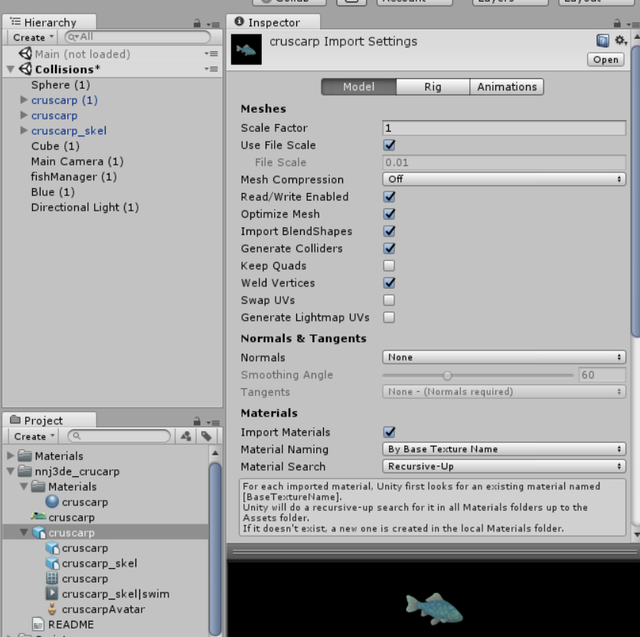Toggle the Hierarchy panel lock icon
The height and width of the screenshot is (637, 640).
click(x=197, y=24)
